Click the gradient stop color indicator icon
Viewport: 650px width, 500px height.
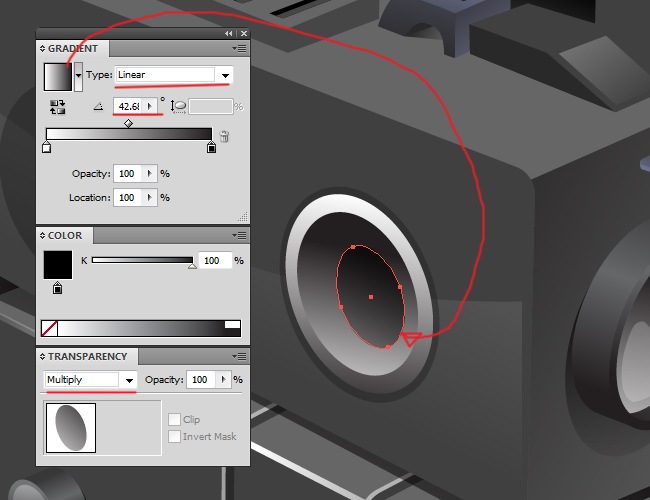(x=58, y=288)
